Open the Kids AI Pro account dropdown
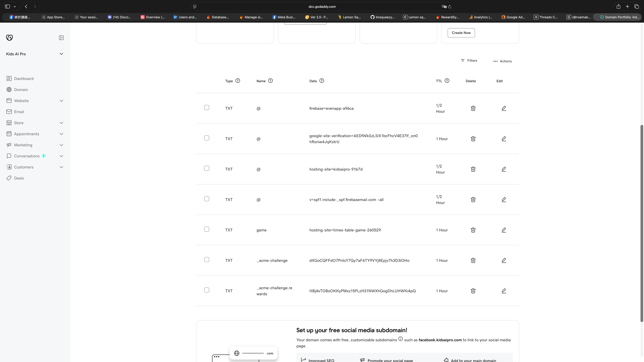This screenshot has width=644, height=362. [x=35, y=54]
